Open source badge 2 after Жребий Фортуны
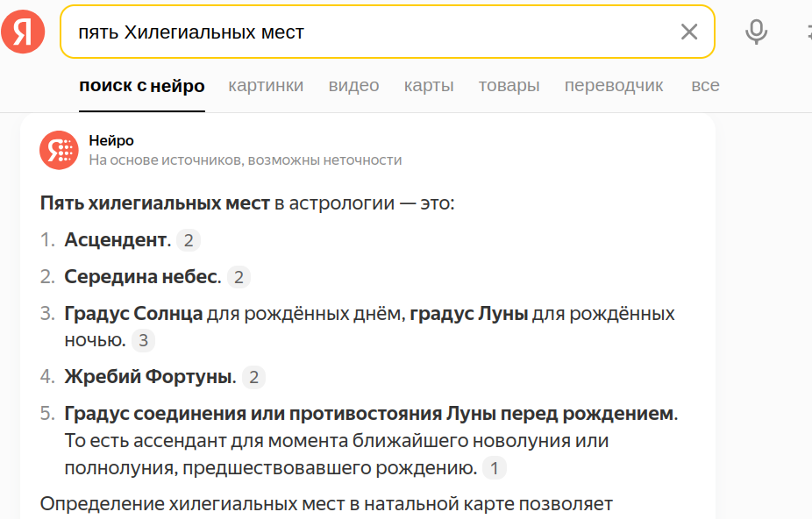Screen dimensions: 812x519 [x=253, y=378]
